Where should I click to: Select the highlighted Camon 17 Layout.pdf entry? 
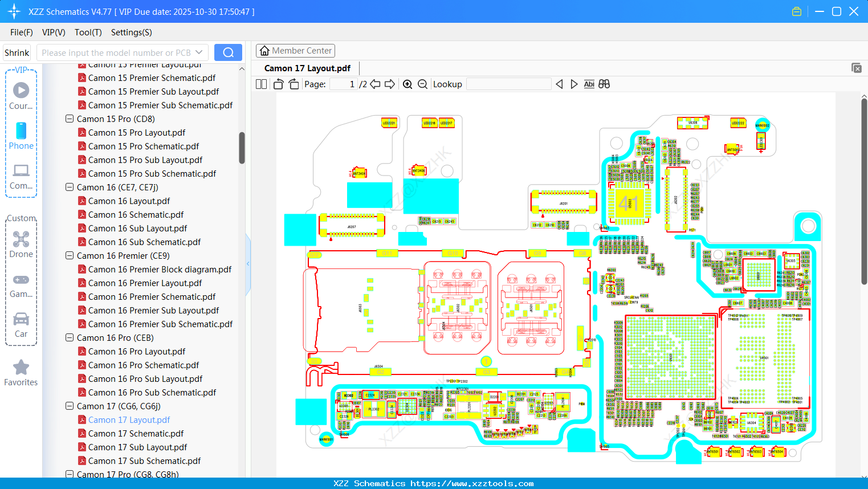click(129, 420)
